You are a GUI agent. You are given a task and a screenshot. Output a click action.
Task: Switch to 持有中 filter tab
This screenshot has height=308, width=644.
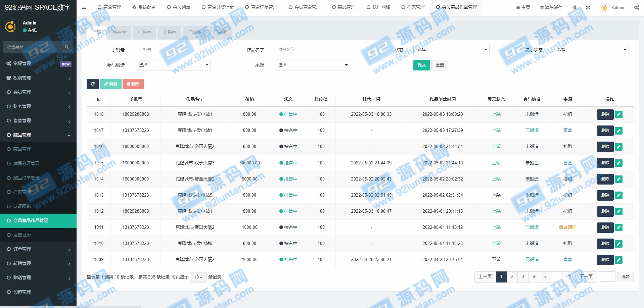coord(119,32)
